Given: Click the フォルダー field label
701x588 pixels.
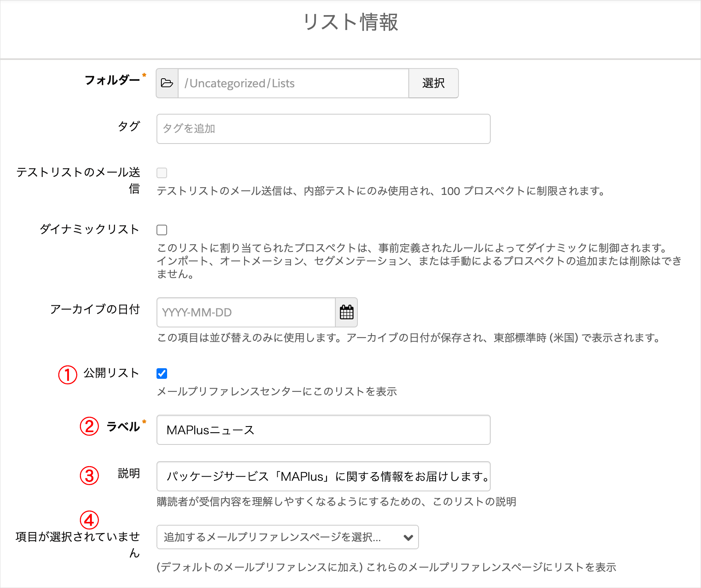Looking at the screenshot, I should 112,80.
